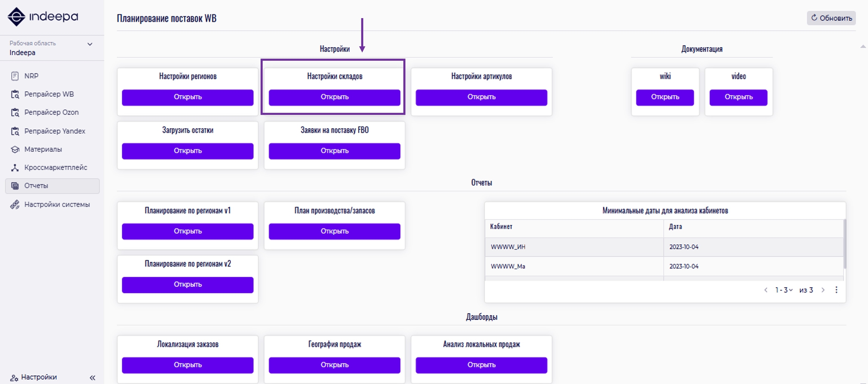Collapse the sidebar with double chevron
The width and height of the screenshot is (868, 384).
(x=92, y=378)
